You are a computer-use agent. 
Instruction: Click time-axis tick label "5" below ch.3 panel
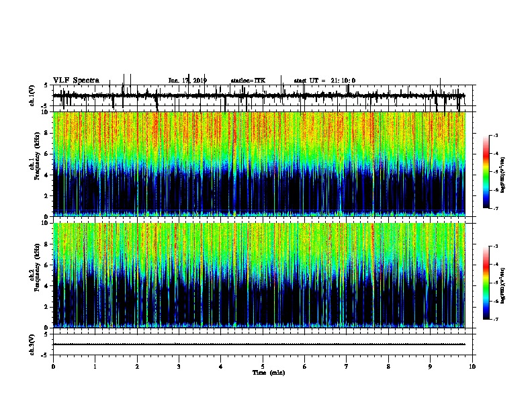[263, 367]
